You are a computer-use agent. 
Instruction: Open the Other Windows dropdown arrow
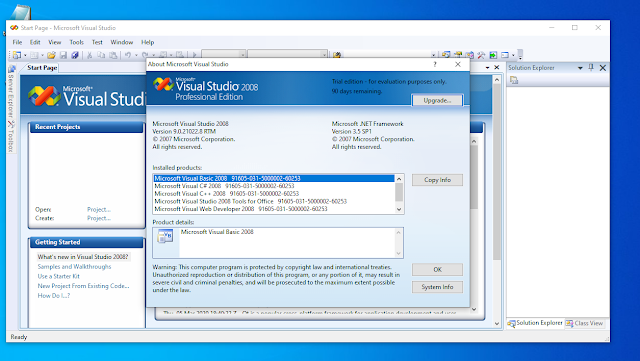(x=513, y=55)
